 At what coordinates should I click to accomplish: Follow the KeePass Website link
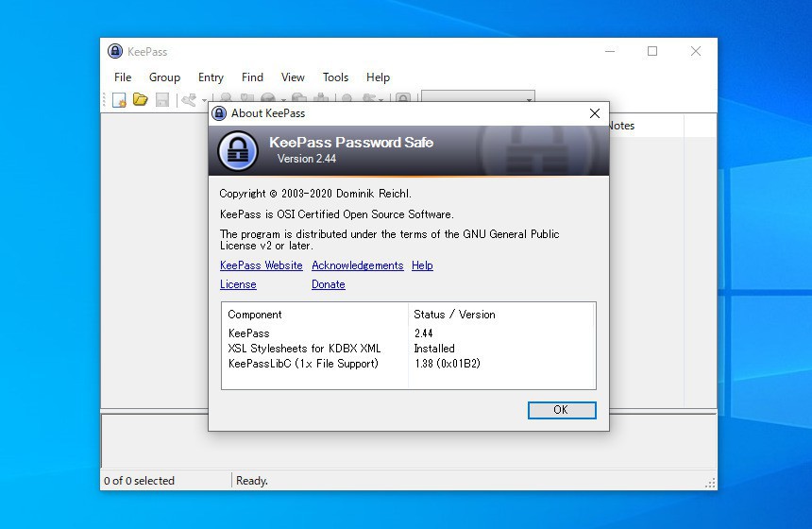click(x=261, y=265)
